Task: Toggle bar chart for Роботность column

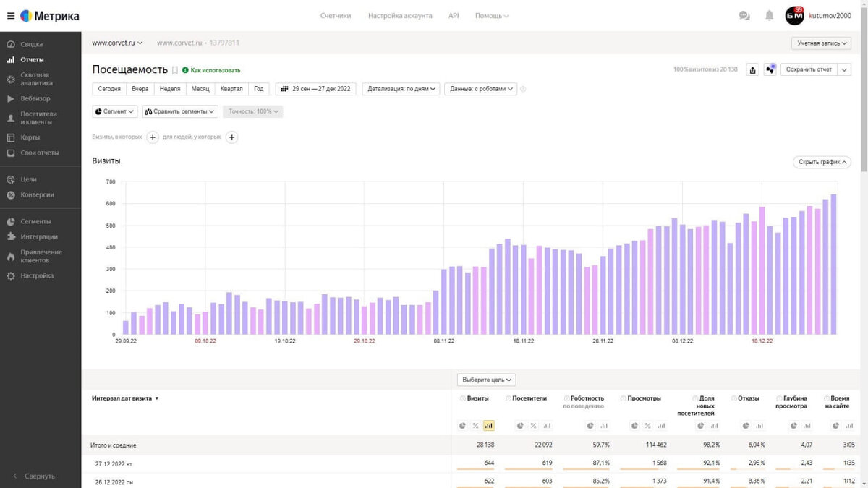Action: pos(604,426)
